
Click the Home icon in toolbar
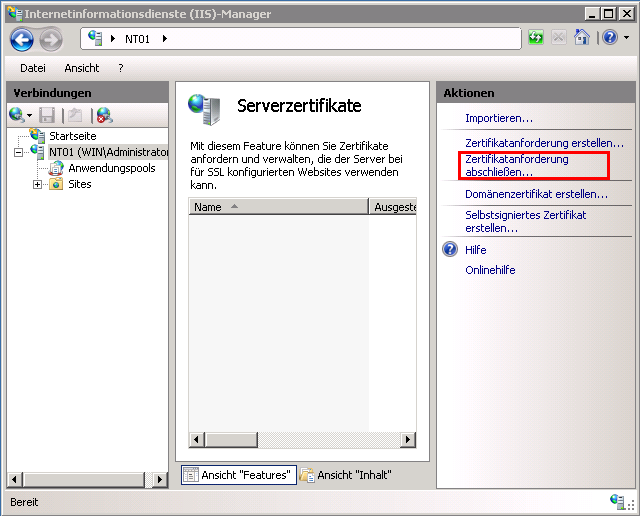[x=581, y=38]
